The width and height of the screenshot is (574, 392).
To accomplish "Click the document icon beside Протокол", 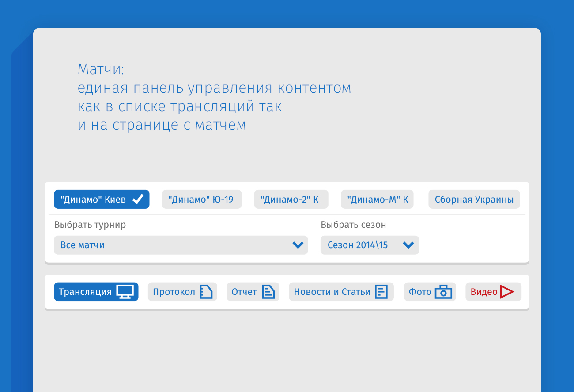I will click(206, 292).
